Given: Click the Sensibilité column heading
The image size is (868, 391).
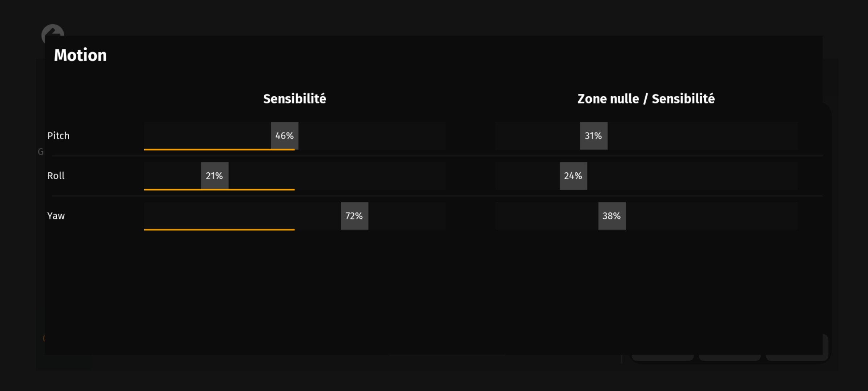Looking at the screenshot, I should tap(294, 99).
